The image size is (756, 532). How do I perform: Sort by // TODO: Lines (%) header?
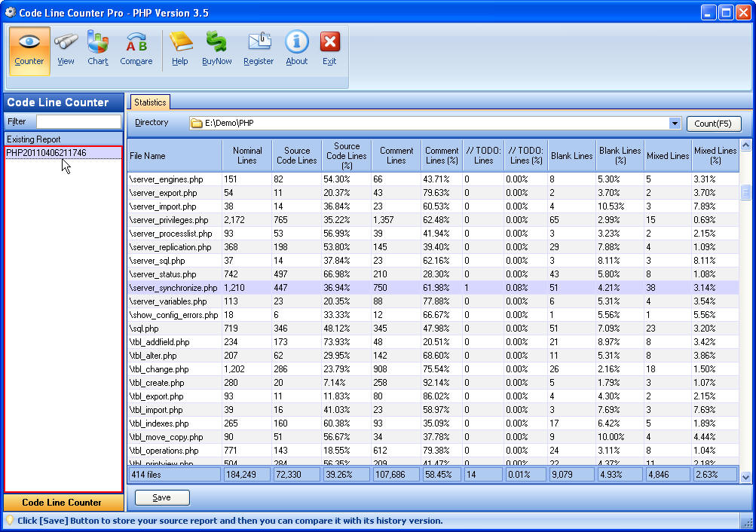(525, 156)
